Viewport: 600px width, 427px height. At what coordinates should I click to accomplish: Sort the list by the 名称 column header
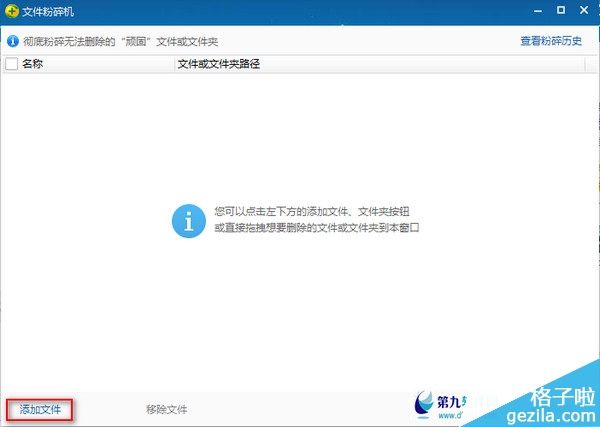33,64
